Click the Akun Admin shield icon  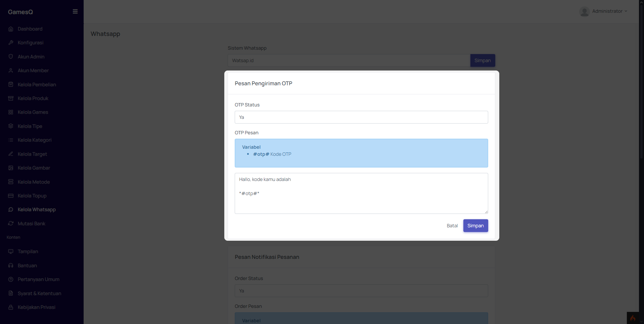pos(11,57)
